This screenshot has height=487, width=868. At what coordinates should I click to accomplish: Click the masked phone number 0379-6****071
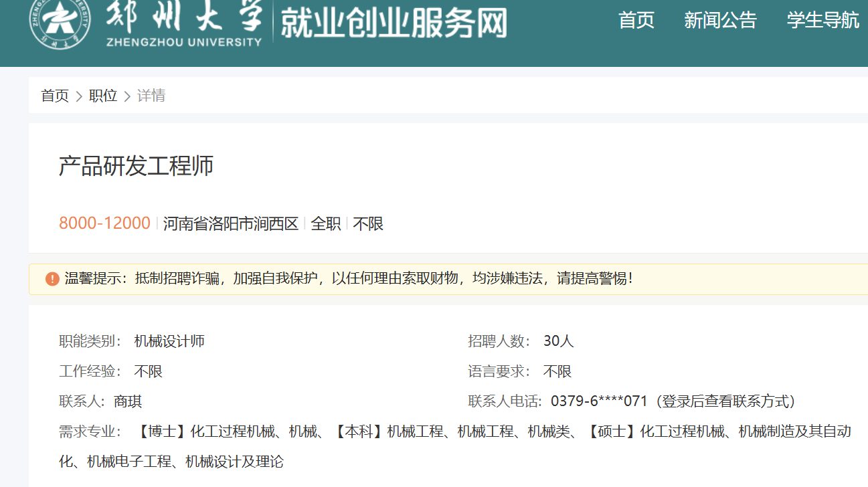click(599, 401)
